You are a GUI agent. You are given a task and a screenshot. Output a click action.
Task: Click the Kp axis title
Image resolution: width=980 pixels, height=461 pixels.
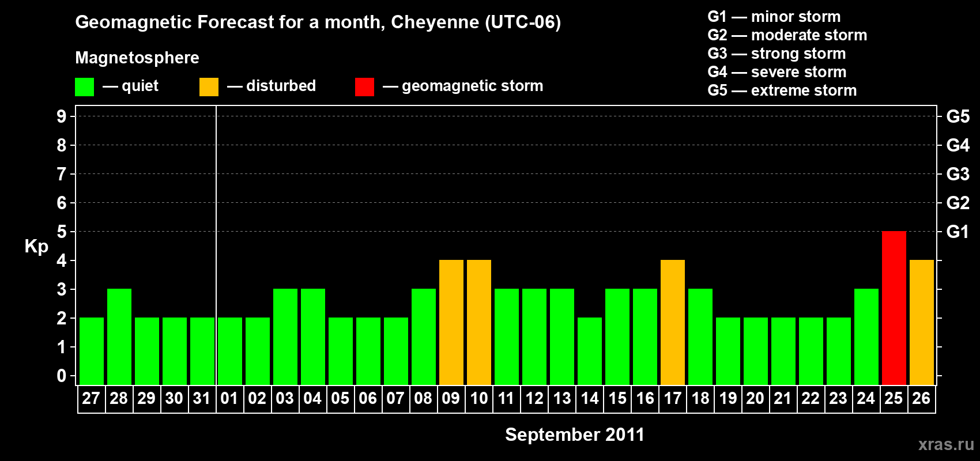36,246
